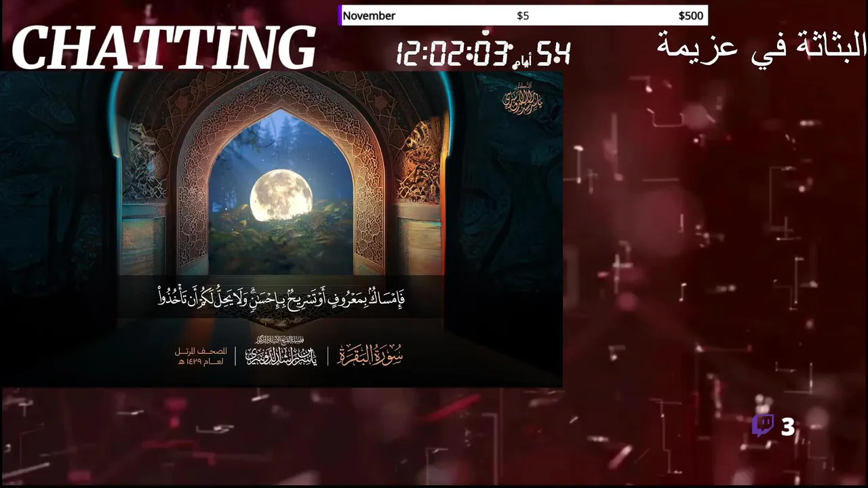Viewport: 868px width, 488px height.
Task: Click the "$5" current goal amount
Action: click(523, 16)
